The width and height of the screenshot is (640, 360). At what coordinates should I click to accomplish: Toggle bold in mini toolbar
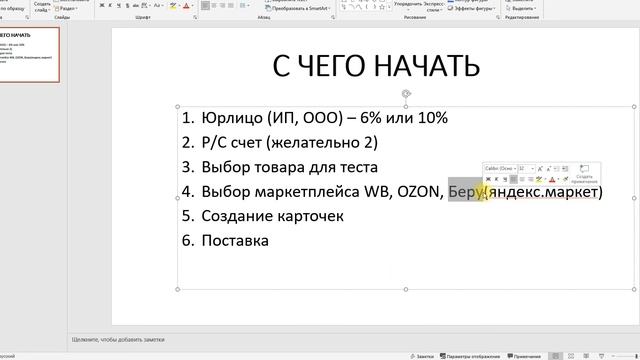tap(488, 179)
